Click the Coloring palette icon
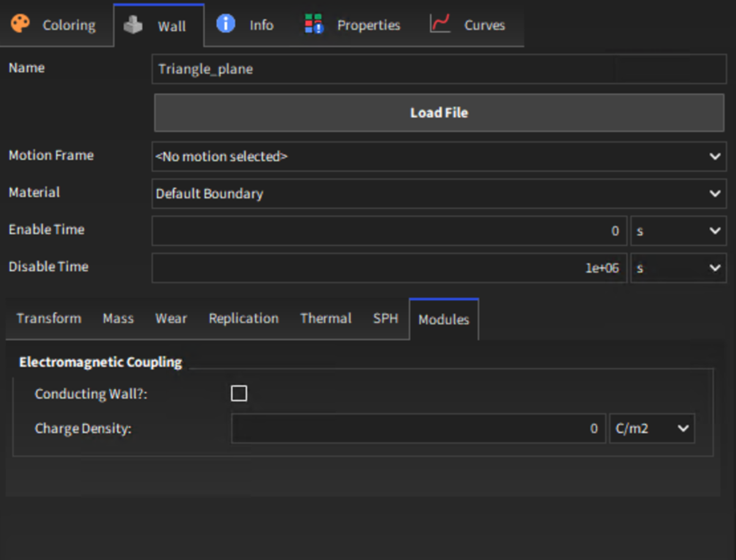Image resolution: width=736 pixels, height=560 pixels. point(20,24)
